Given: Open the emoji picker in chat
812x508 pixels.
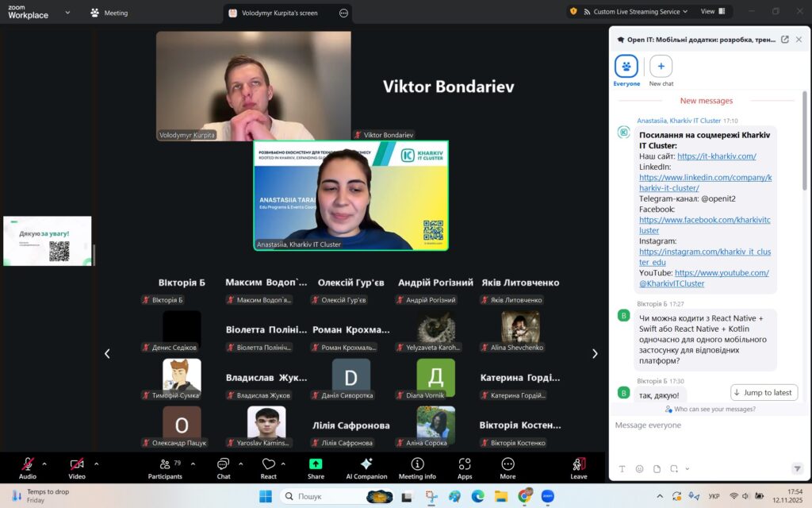Looking at the screenshot, I should [639, 469].
